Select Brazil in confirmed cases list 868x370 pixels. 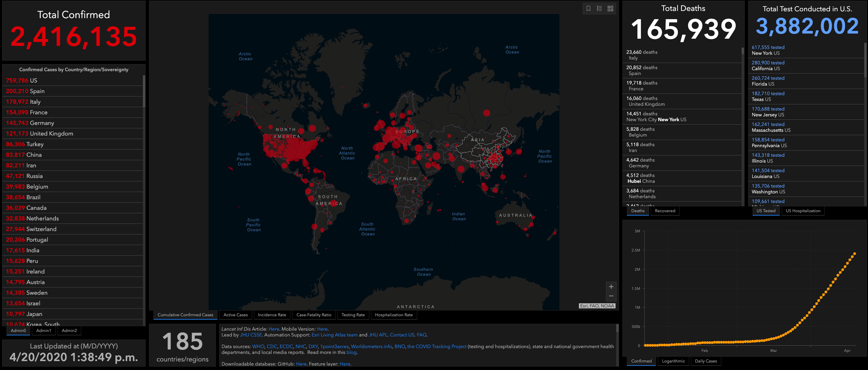tap(73, 197)
